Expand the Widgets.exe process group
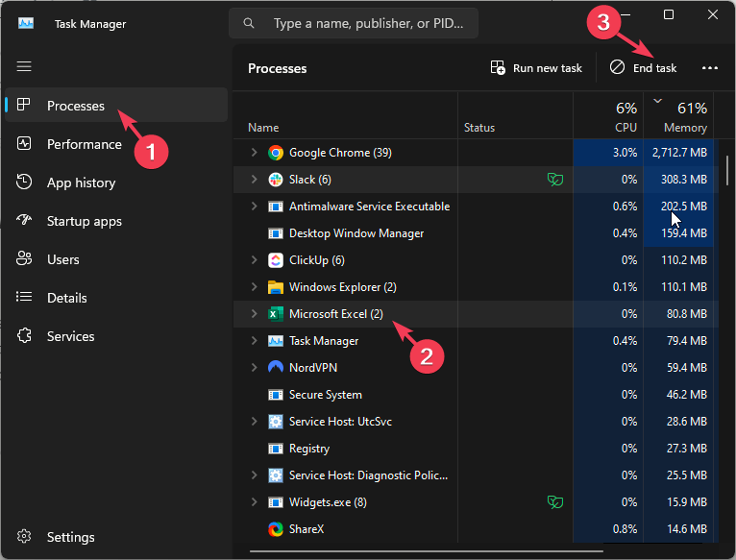Screen dimensions: 736x560 click(254, 502)
